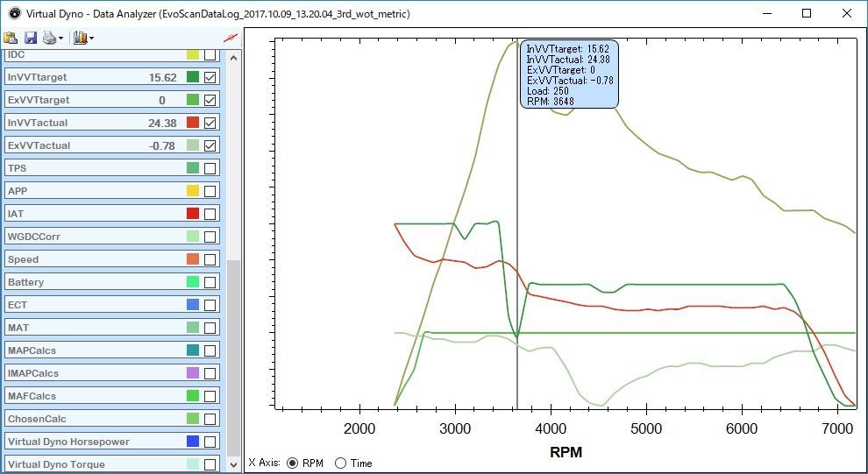868x474 pixels.
Task: Select the RPM X-axis radio button
Action: (292, 463)
